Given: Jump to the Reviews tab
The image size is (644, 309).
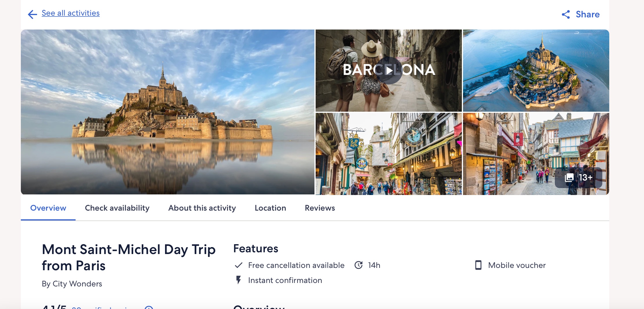Looking at the screenshot, I should [x=320, y=208].
